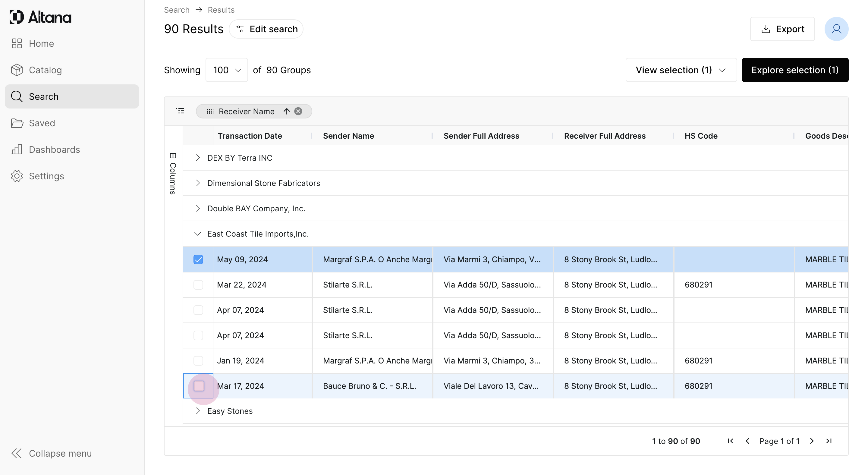Click the Explore selection (1) button
This screenshot has height=475, width=868.
(x=795, y=70)
